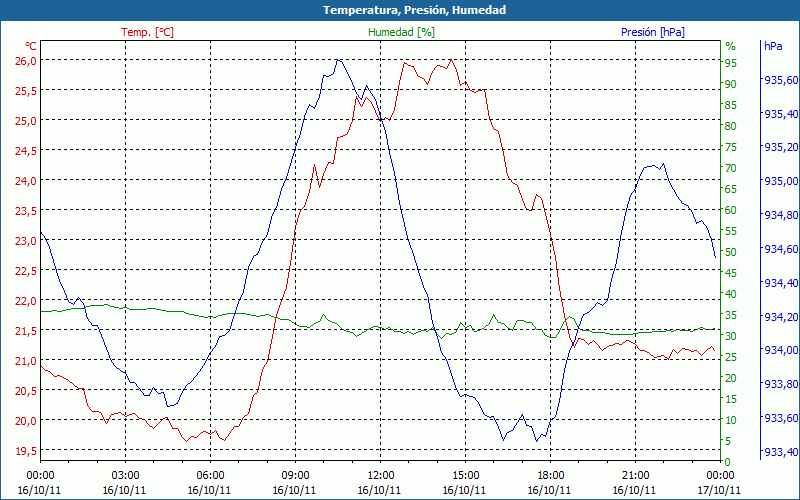Click the 70 humidity axis value
This screenshot has height=500, width=800.
731,168
